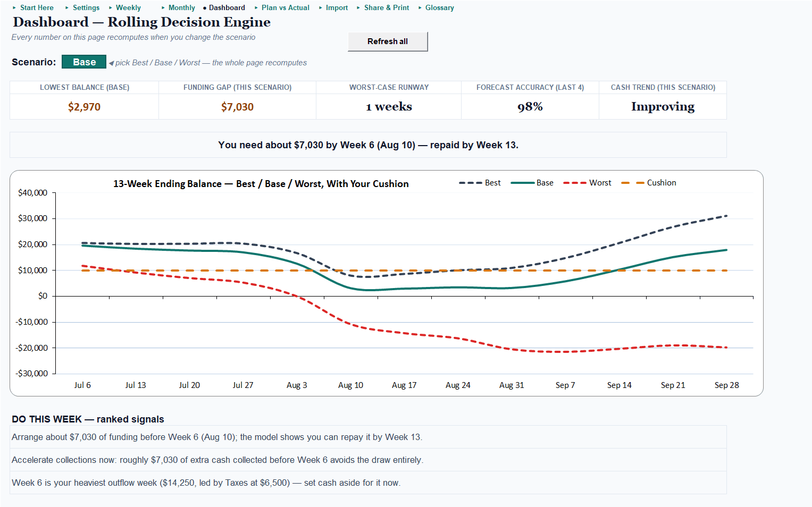Click the Refresh all button
Viewport: 812px width, 507px height.
pos(388,41)
